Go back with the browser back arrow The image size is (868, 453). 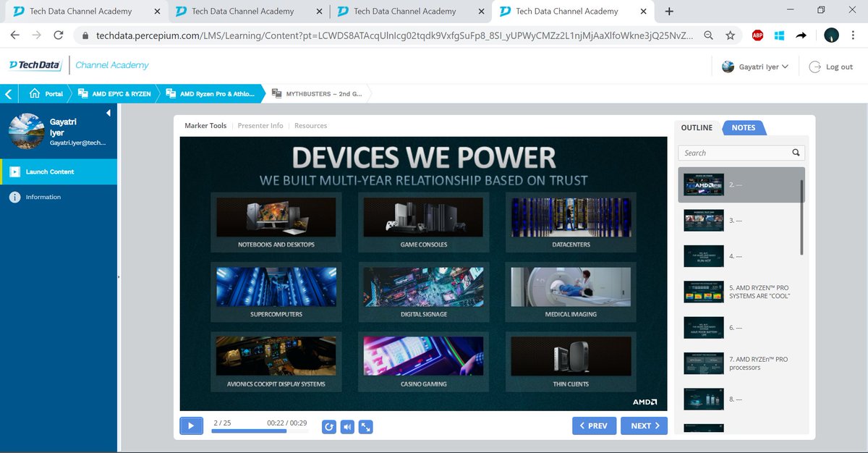pos(15,35)
